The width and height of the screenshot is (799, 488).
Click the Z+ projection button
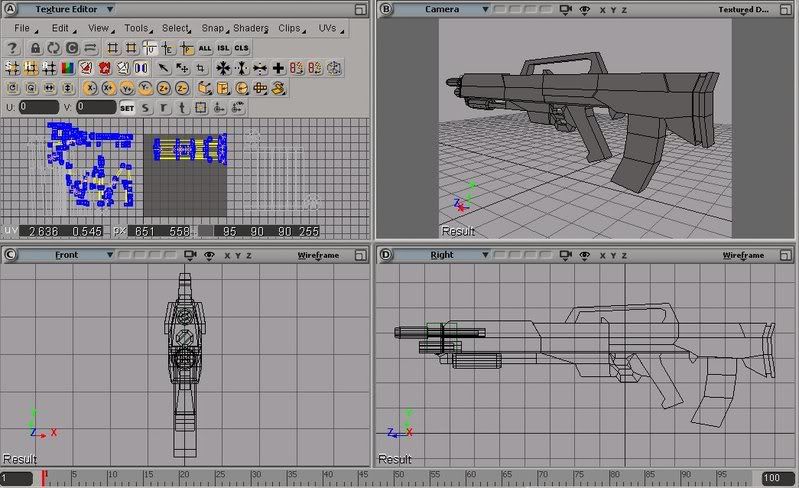click(164, 88)
